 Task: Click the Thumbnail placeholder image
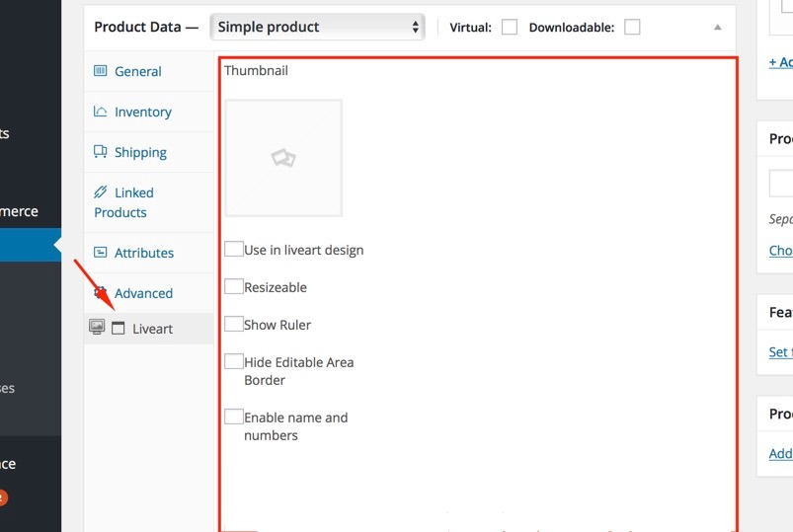tap(283, 158)
